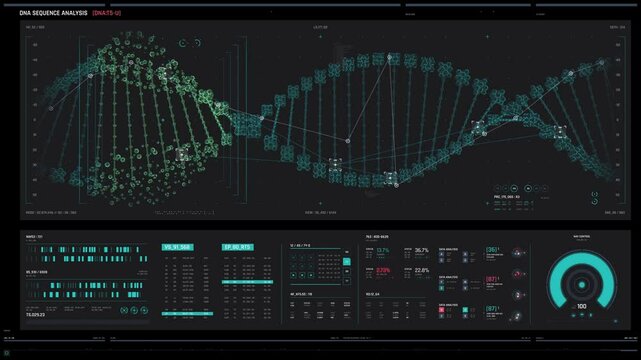Select the VS_91_568 tab
Screen dimensions: 641x360
[177, 247]
